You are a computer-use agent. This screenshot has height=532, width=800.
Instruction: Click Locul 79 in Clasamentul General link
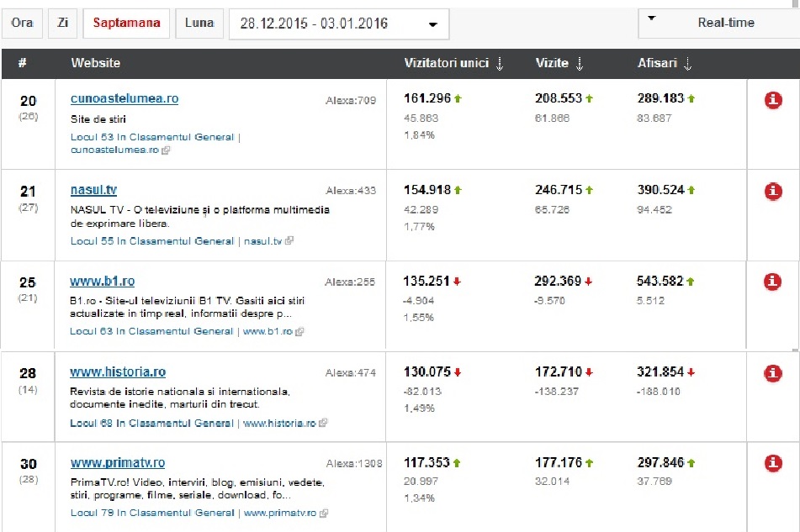[152, 513]
